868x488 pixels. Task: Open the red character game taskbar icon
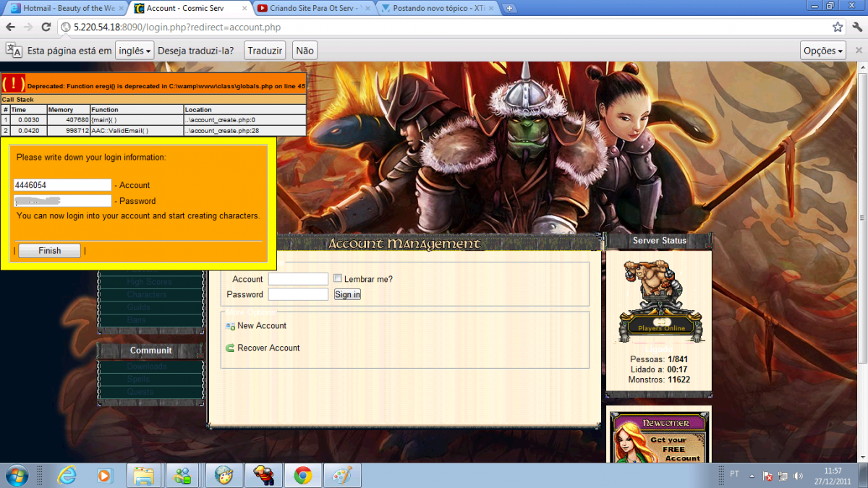tap(263, 475)
